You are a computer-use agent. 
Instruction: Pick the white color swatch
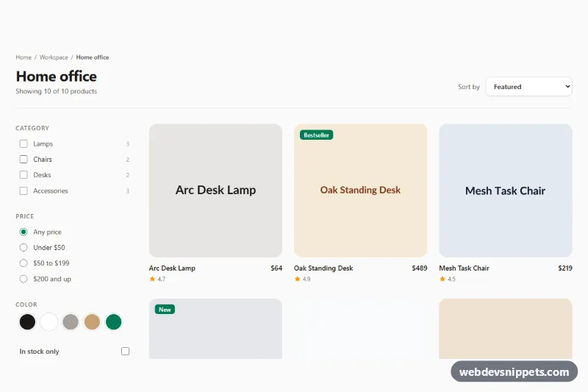(x=49, y=322)
